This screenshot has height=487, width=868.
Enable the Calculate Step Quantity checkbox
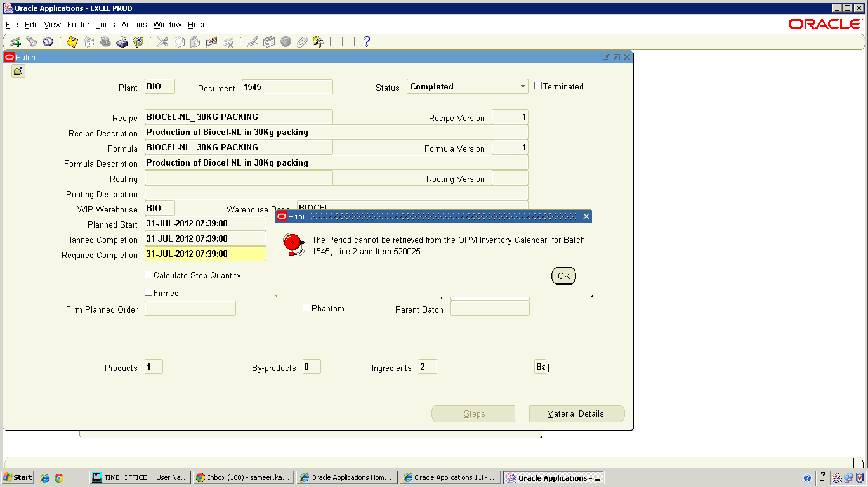148,275
